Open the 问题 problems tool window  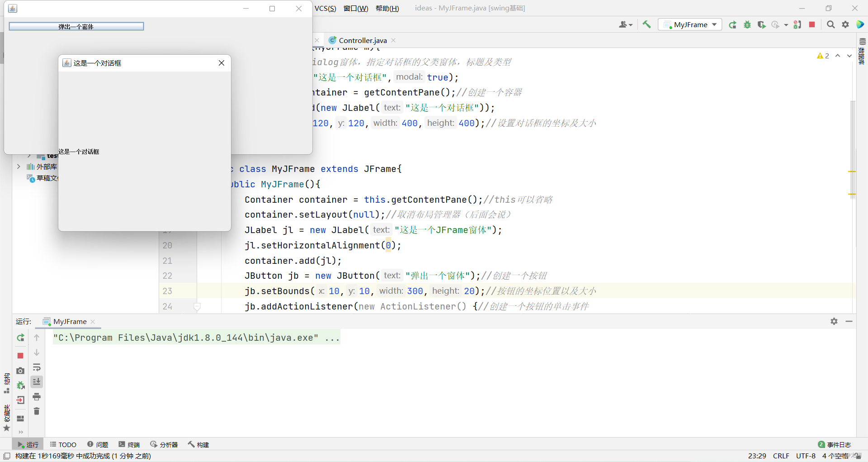point(98,444)
